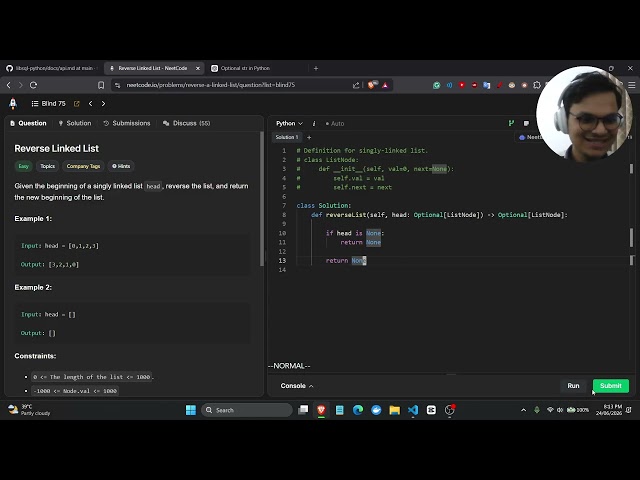Image resolution: width=640 pixels, height=480 pixels.
Task: Click the note icon in editor toolbar
Action: point(527,123)
